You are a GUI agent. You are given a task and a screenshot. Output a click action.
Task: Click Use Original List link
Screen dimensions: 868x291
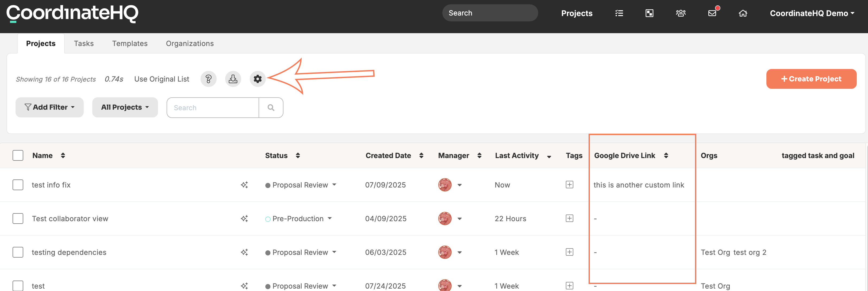coord(162,79)
